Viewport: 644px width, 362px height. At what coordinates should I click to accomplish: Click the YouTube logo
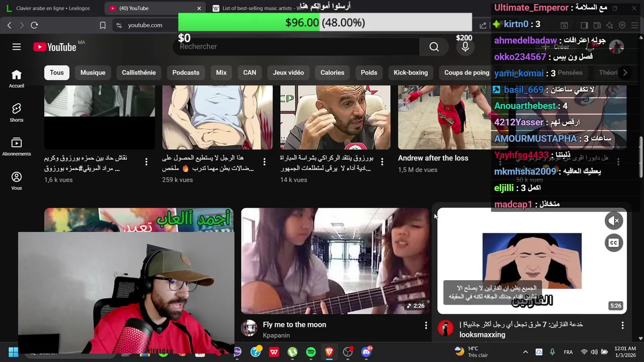tap(55, 47)
